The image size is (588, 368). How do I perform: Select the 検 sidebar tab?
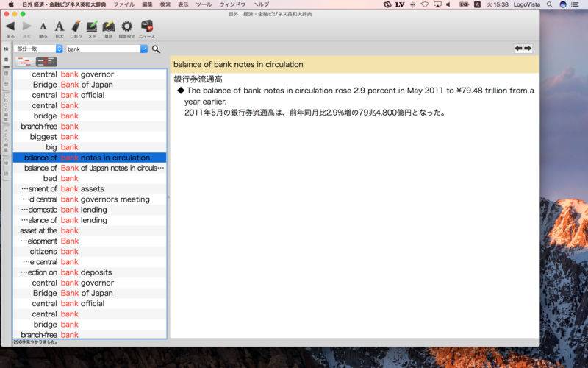[x=6, y=49]
